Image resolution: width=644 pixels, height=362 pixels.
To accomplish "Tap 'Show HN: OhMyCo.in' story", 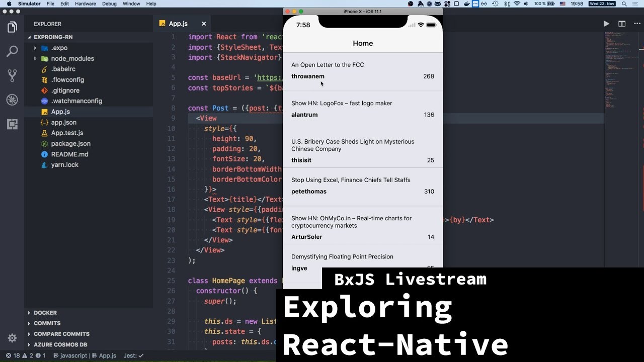I will 363,225.
